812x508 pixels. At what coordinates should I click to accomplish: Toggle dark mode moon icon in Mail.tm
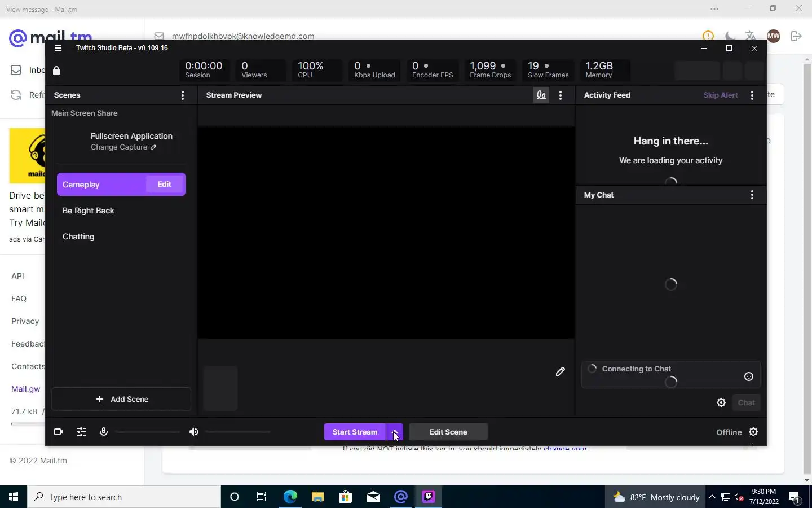pos(730,36)
